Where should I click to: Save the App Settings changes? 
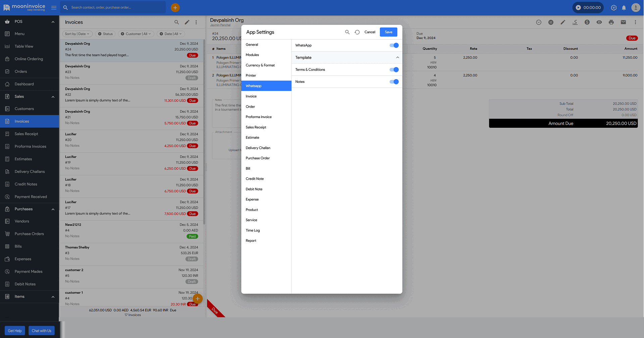tap(388, 32)
